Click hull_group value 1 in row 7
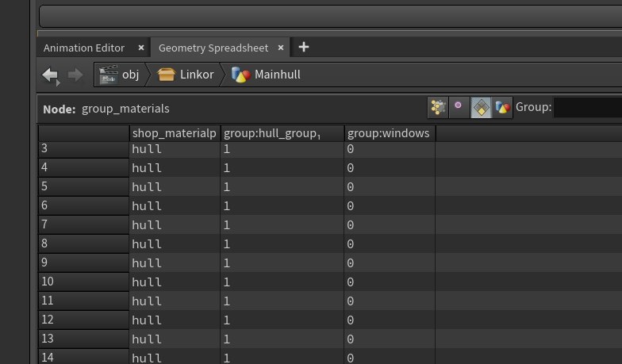The width and height of the screenshot is (622, 364). point(282,225)
